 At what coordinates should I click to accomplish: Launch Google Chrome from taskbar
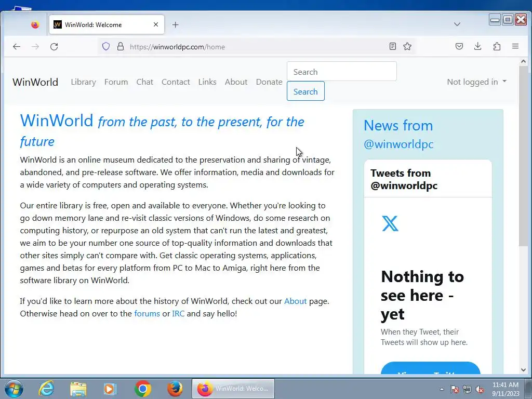tap(143, 389)
